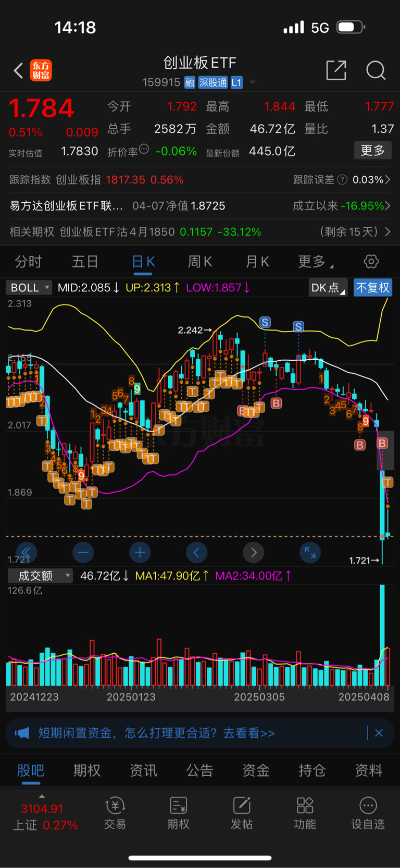
Task: Switch to 周K chart tab
Action: (x=200, y=262)
